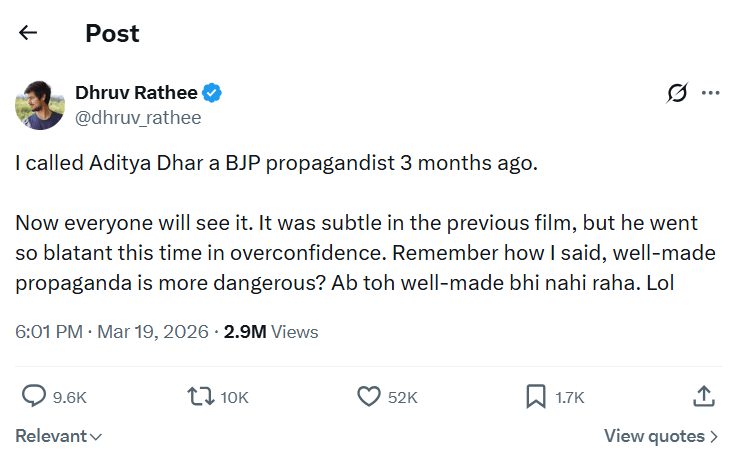Image resolution: width=740 pixels, height=459 pixels.
Task: Click the back arrow next to Post
Action: click(28, 33)
